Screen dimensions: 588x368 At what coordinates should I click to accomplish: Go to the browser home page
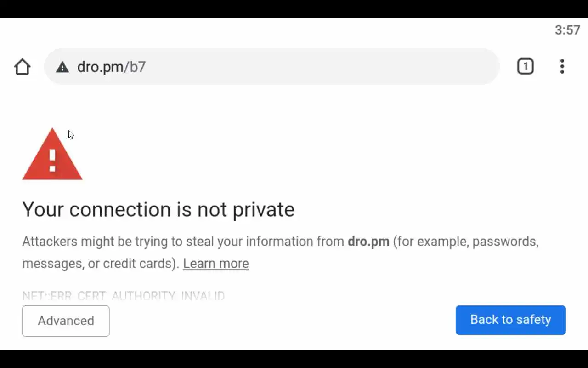[x=22, y=67]
